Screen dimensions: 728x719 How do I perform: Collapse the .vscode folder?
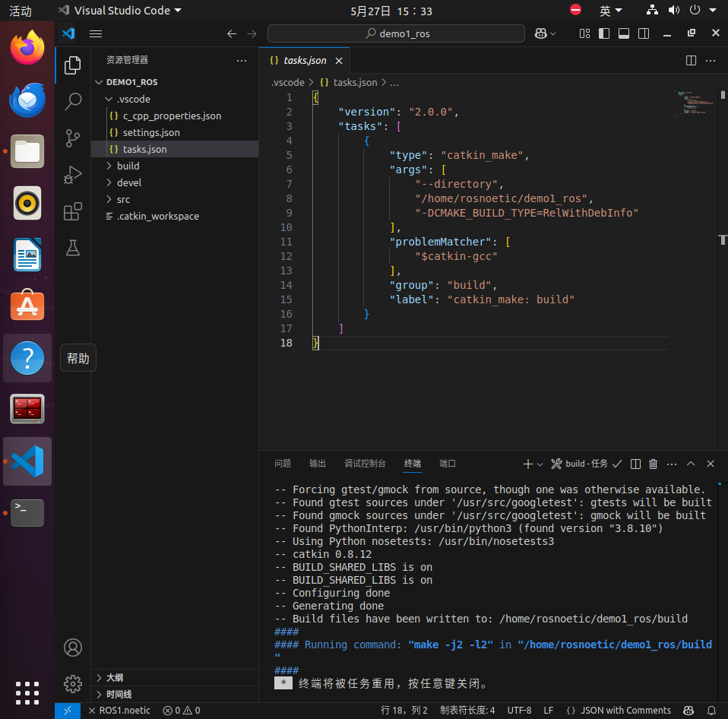tap(175, 99)
